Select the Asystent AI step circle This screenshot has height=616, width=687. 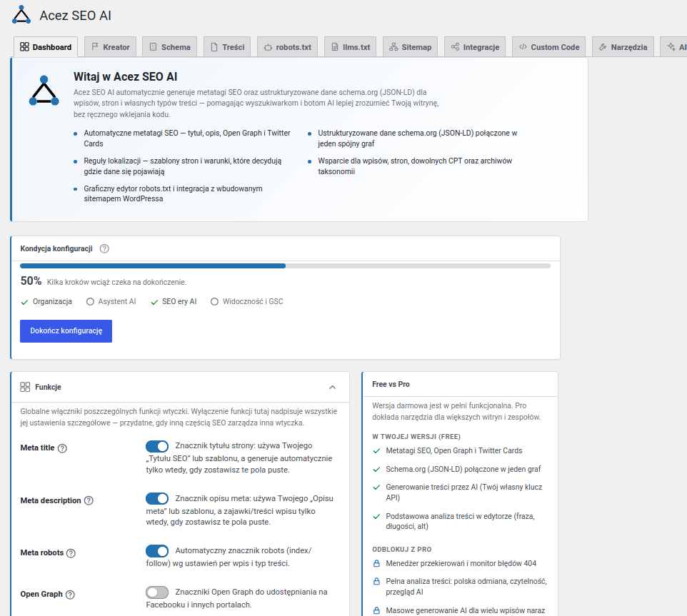tap(90, 302)
